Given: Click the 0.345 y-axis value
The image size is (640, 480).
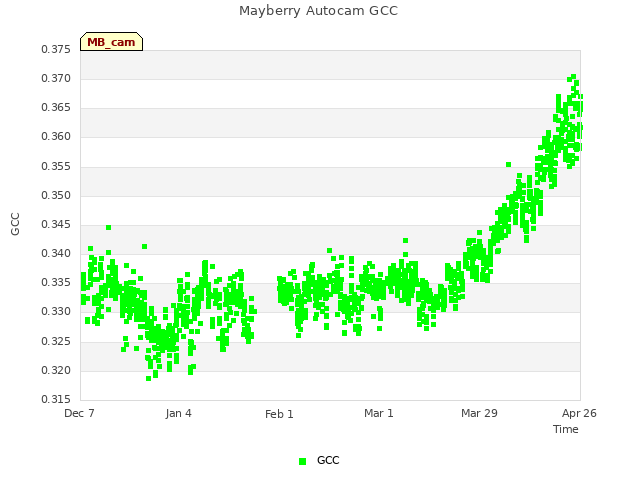Looking at the screenshot, I should [56, 224].
